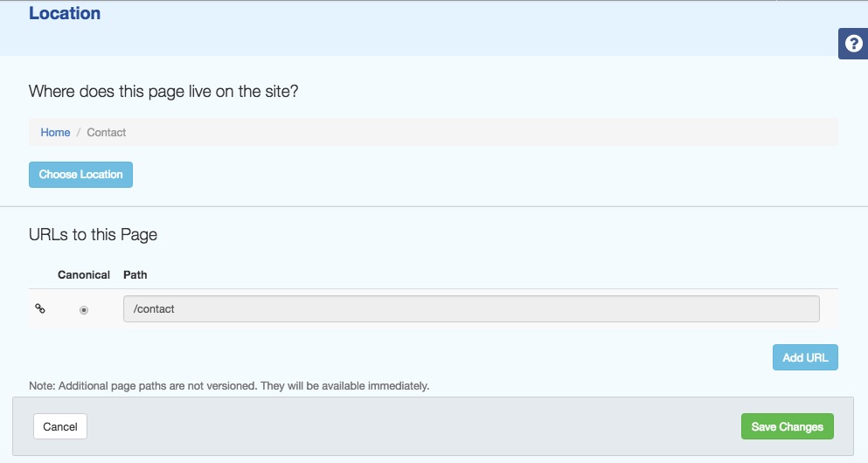Click the Path column header
The image size is (868, 463).
coord(135,275)
